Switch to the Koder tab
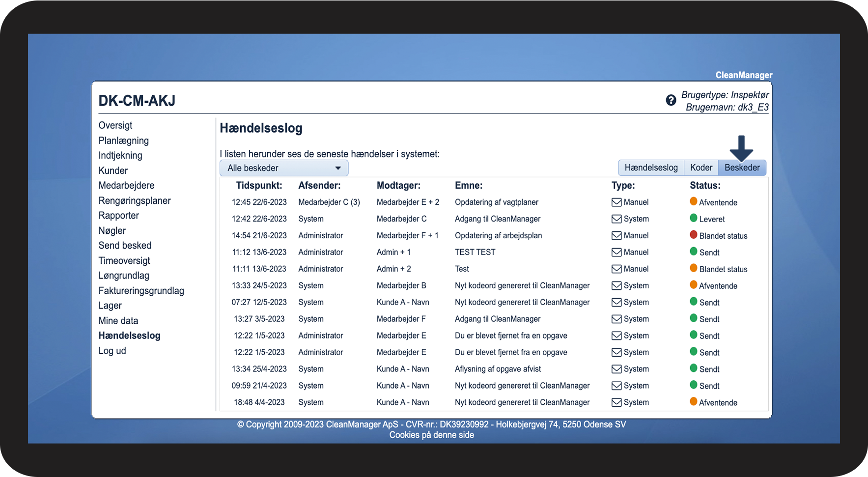Image resolution: width=868 pixels, height=477 pixels. 701,168
